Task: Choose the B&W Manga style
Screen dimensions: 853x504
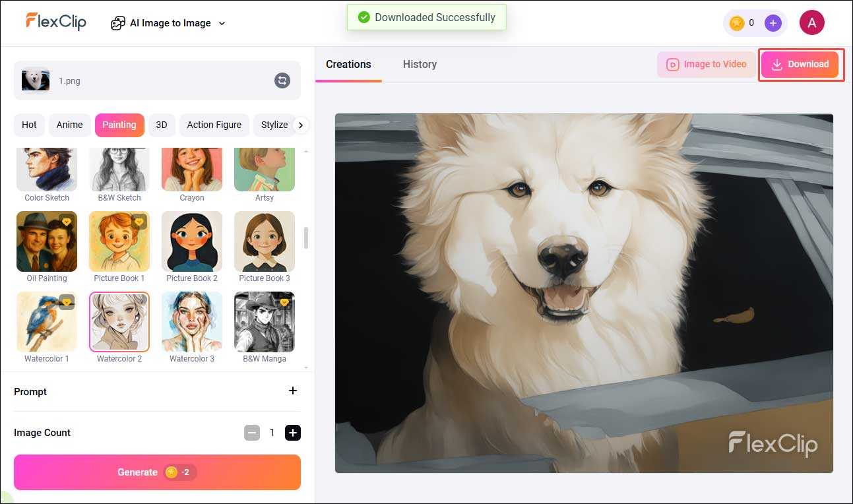Action: tap(265, 322)
